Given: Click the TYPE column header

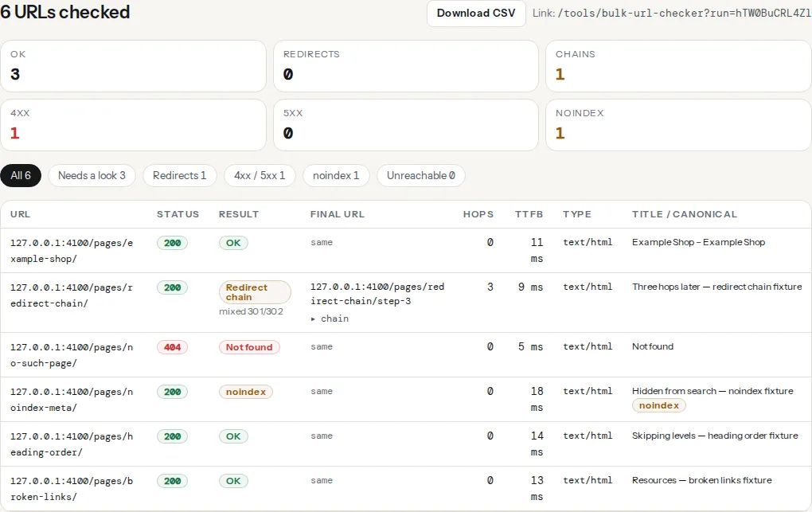Looking at the screenshot, I should point(577,214).
